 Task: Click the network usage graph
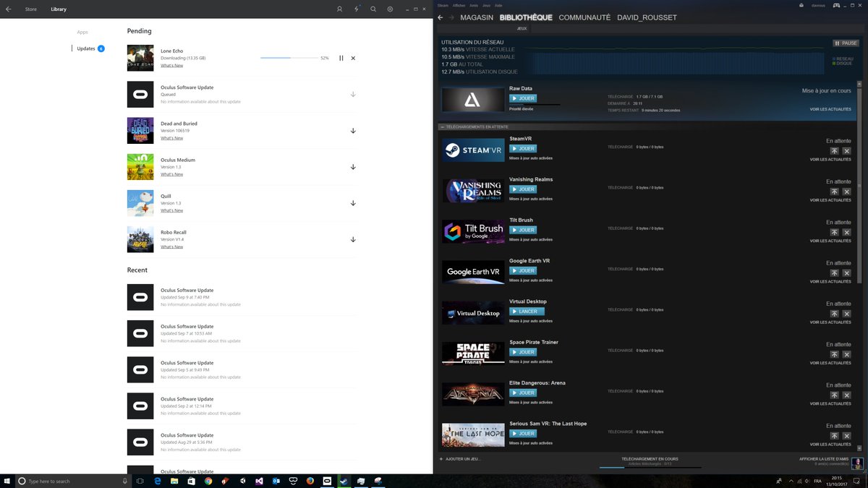(673, 61)
